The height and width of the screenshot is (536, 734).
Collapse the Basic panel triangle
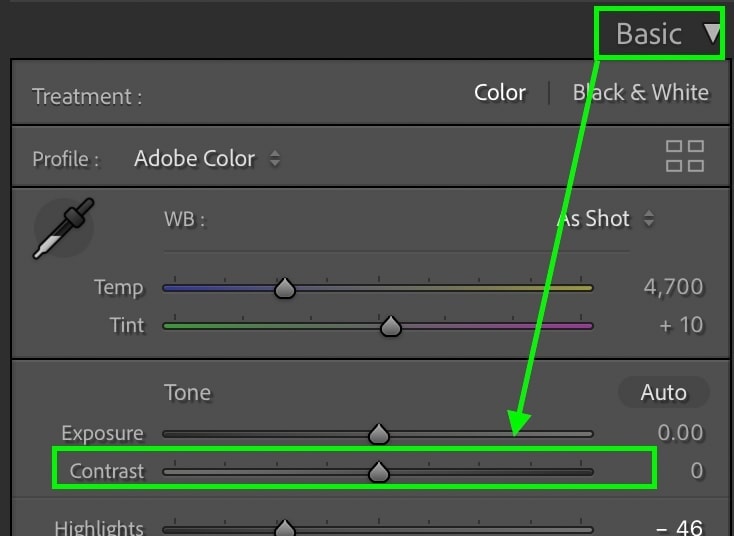coord(712,34)
